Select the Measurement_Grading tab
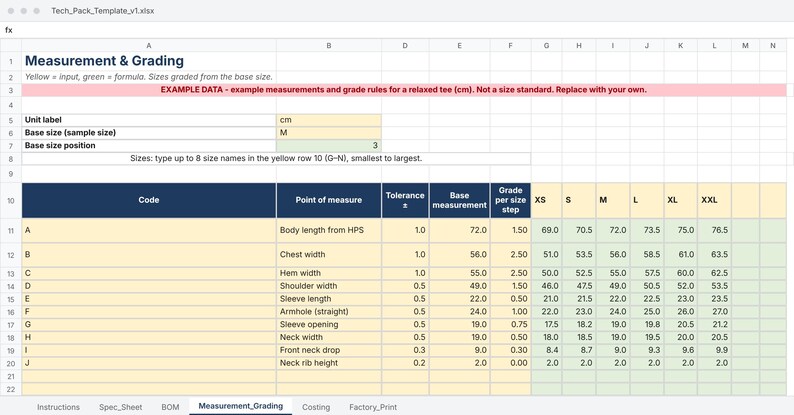Viewport: 794px width, 415px height. click(241, 406)
